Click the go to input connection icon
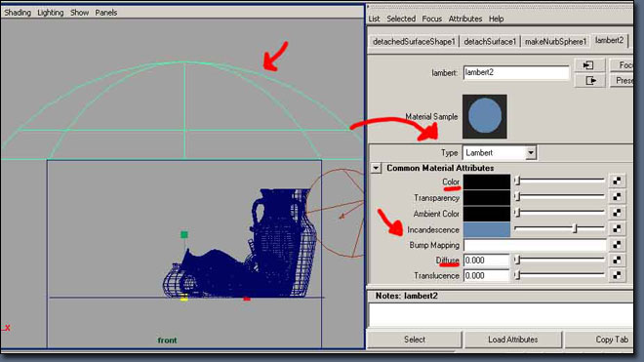 589,65
